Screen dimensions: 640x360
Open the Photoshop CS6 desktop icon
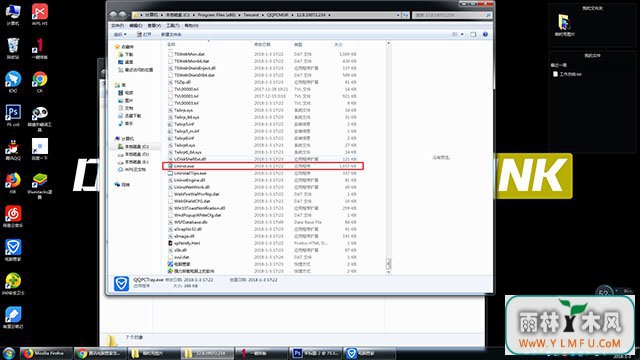point(13,115)
